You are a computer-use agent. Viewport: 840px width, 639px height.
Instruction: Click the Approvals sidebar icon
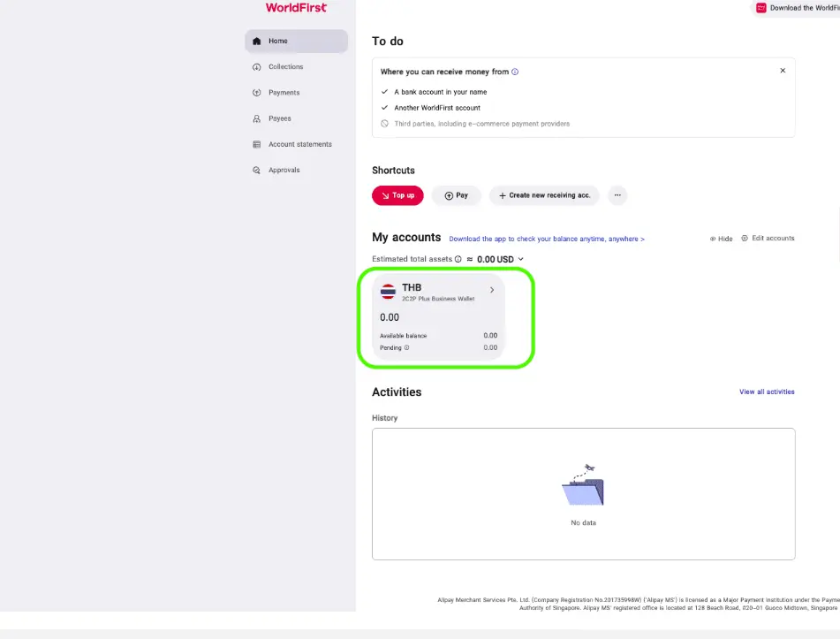tap(257, 170)
